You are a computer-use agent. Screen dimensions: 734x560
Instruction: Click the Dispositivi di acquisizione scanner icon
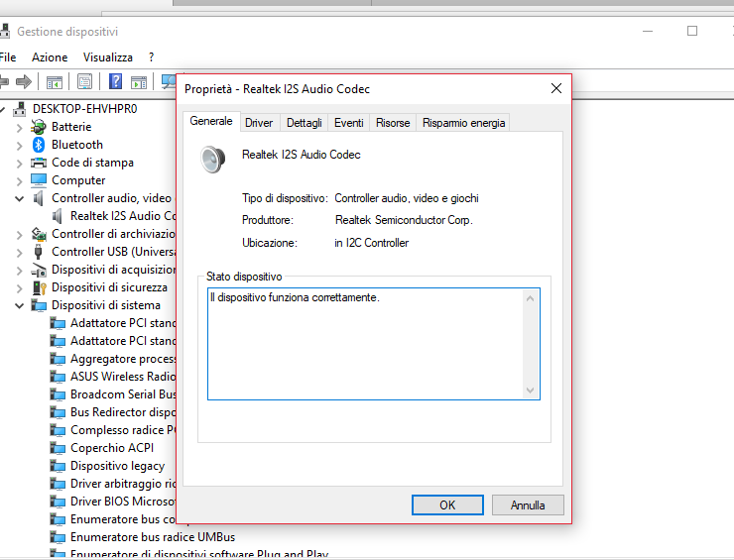tap(39, 270)
